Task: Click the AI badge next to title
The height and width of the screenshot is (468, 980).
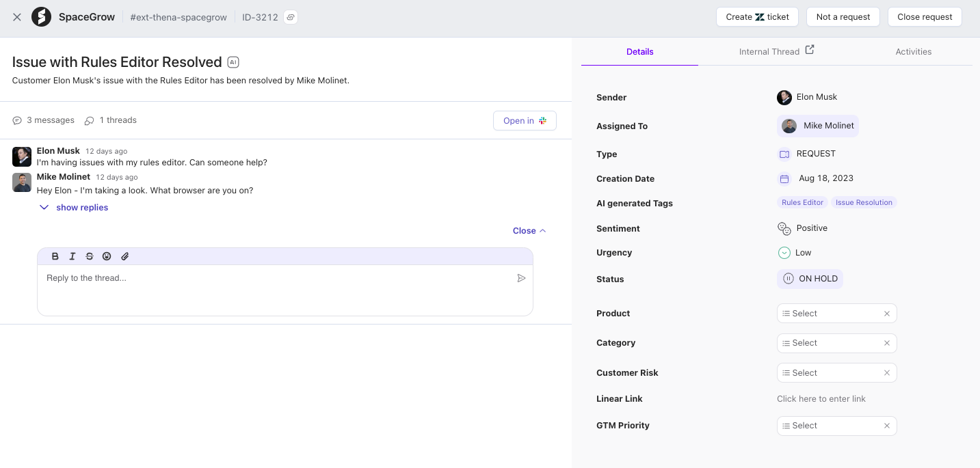Action: tap(233, 62)
